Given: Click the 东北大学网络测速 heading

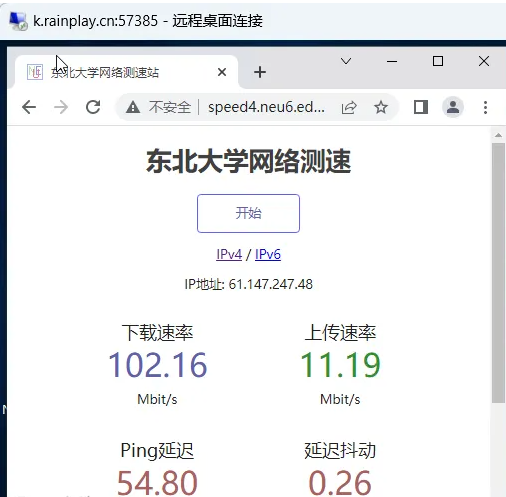Looking at the screenshot, I should click(x=248, y=161).
